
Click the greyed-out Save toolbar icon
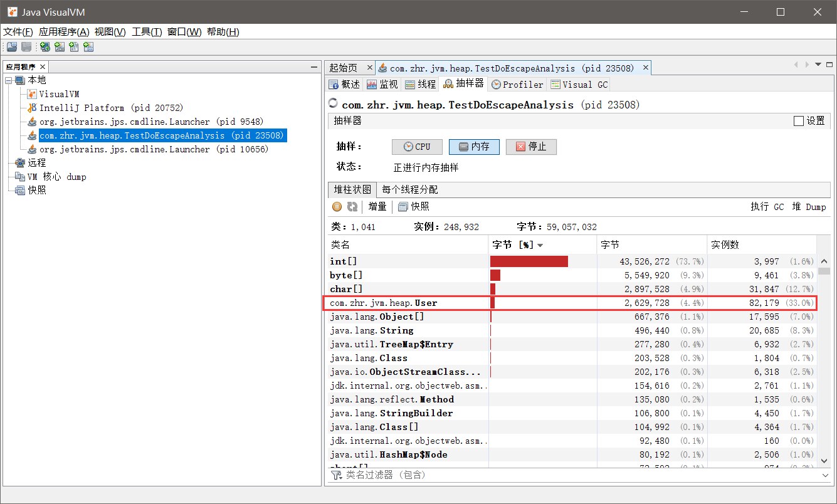[26, 46]
